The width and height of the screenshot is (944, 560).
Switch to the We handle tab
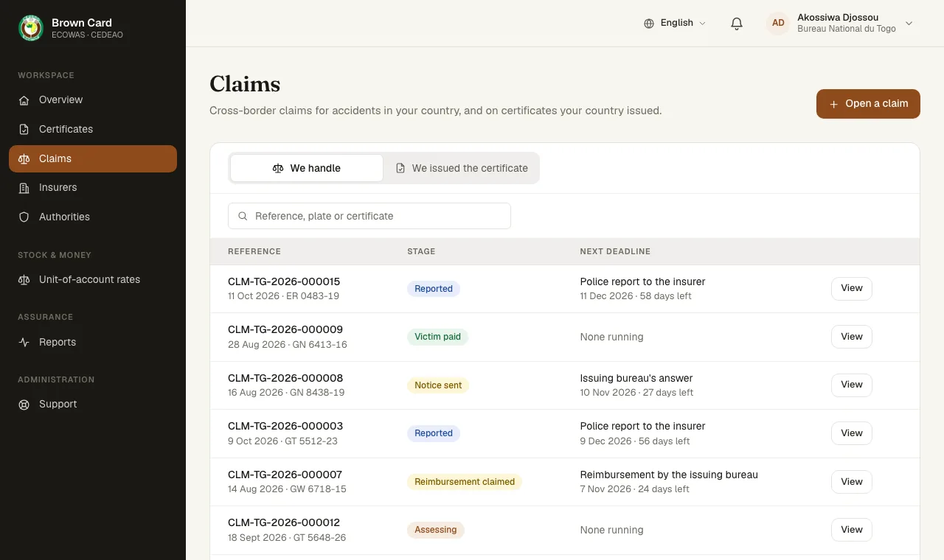[x=307, y=168]
